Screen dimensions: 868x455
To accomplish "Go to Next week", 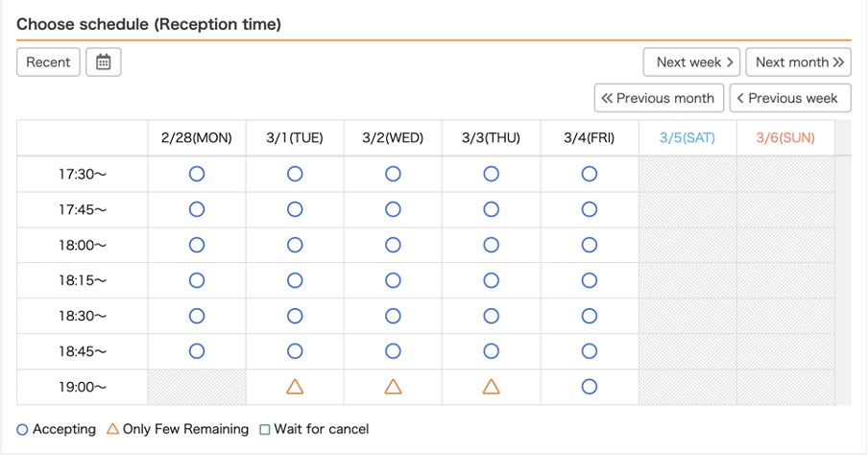I will click(691, 62).
